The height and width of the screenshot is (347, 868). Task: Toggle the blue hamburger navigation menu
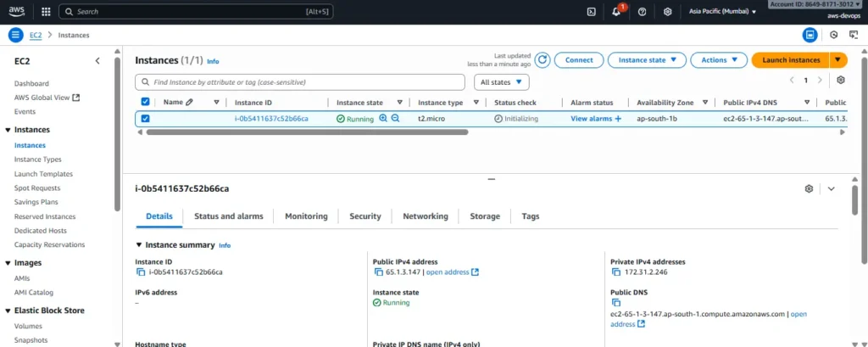[15, 35]
